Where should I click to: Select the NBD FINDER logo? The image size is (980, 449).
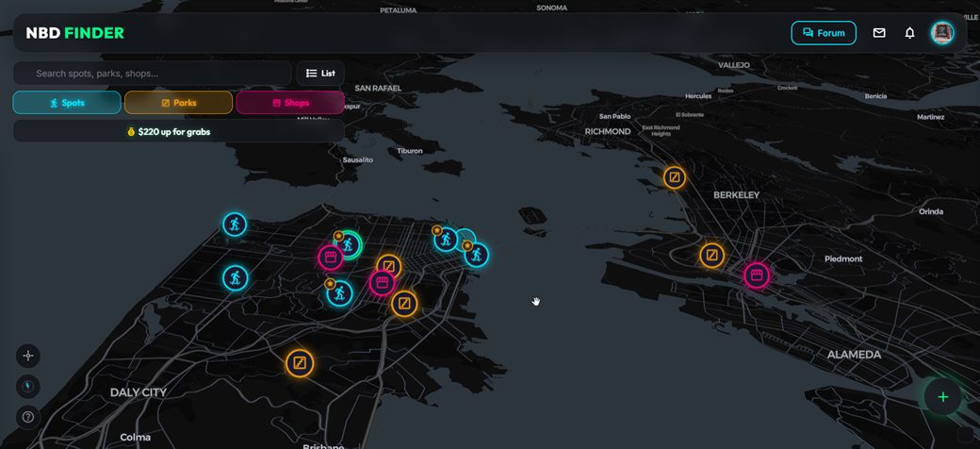(75, 33)
